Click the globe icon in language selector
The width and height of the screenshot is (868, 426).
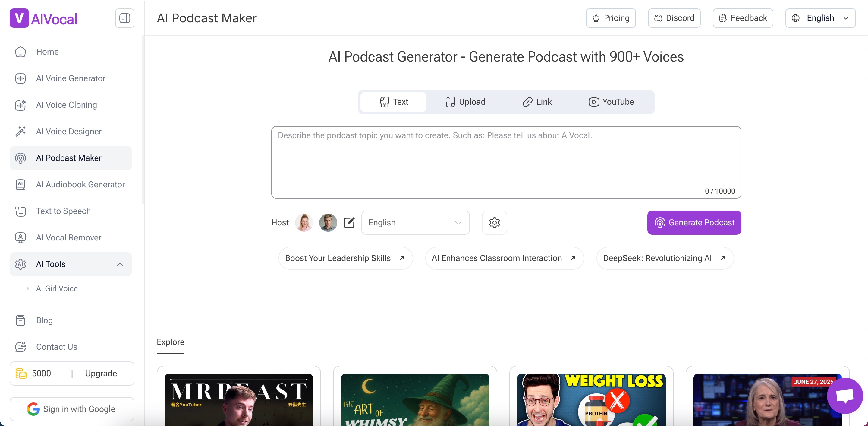coord(796,18)
